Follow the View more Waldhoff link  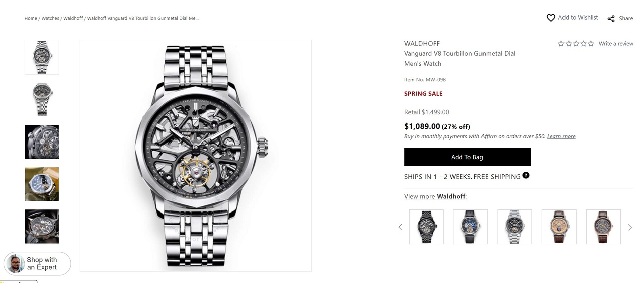435,196
